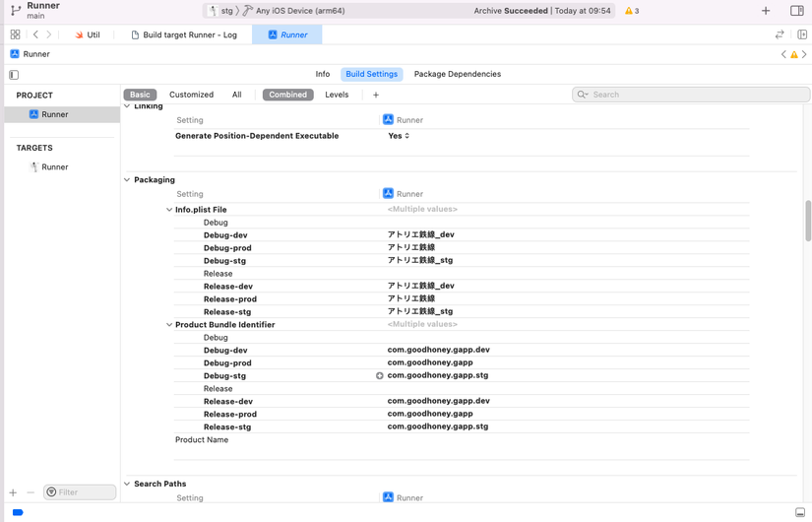Select the Product Name setting row
This screenshot has height=522, width=812.
462,439
